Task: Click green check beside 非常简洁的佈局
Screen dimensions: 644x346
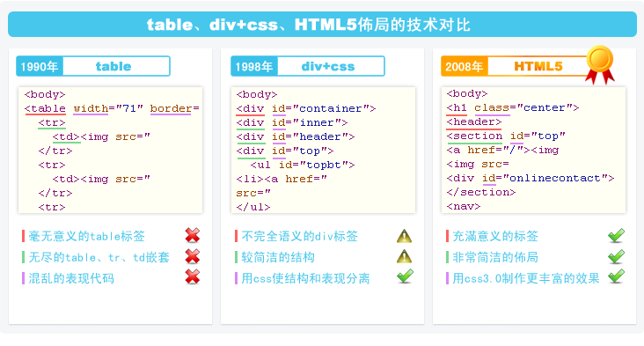Action: pos(616,256)
